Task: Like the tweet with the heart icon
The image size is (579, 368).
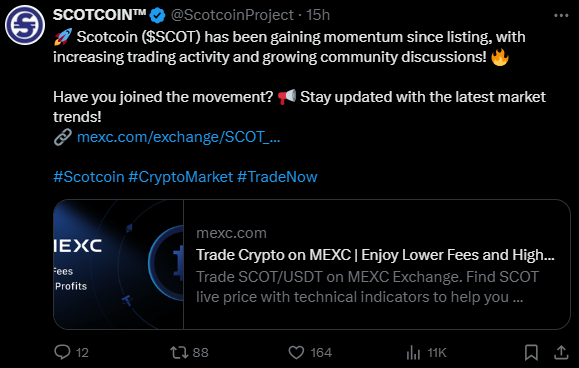Action: point(296,352)
